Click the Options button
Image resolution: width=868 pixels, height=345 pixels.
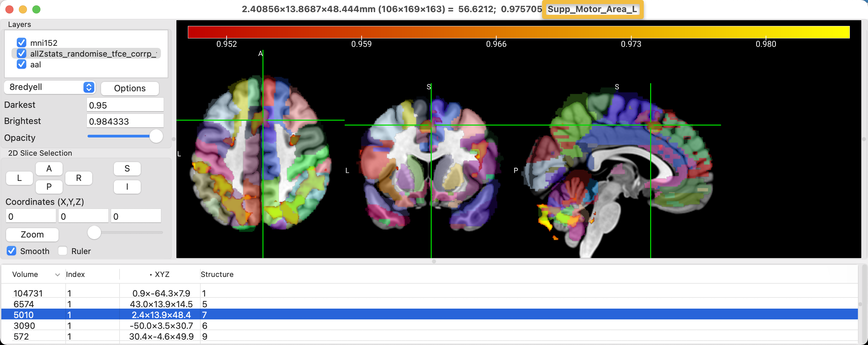pos(130,88)
